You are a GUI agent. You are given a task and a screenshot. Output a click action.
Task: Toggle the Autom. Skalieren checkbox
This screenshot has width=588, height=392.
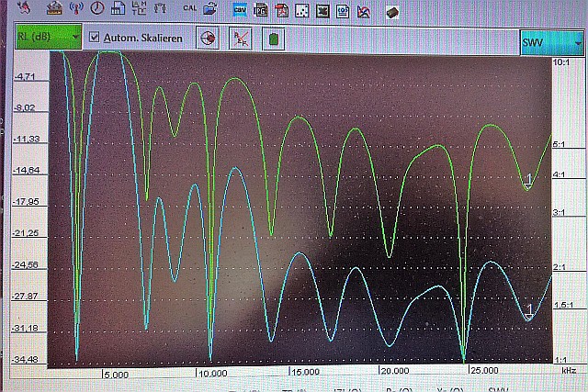(x=94, y=39)
